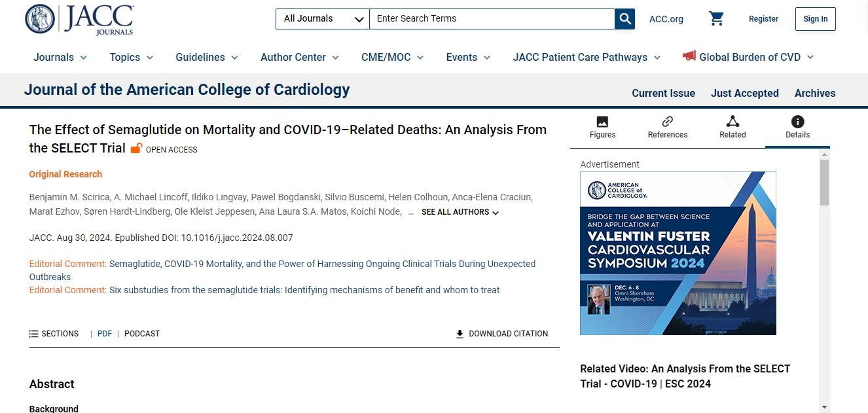Screen dimensions: 868x413
Task: Click the search magnifier button
Action: tap(624, 19)
